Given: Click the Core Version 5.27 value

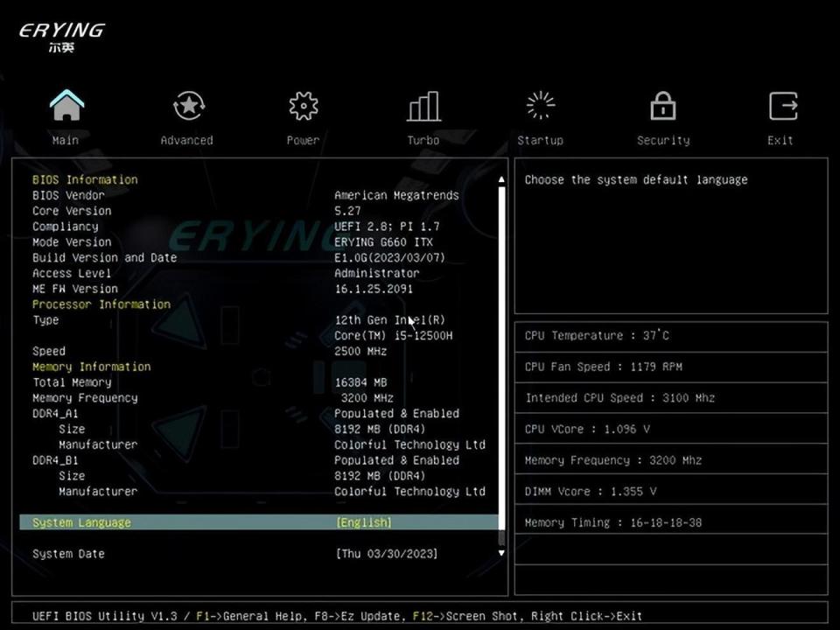Looking at the screenshot, I should [x=347, y=211].
